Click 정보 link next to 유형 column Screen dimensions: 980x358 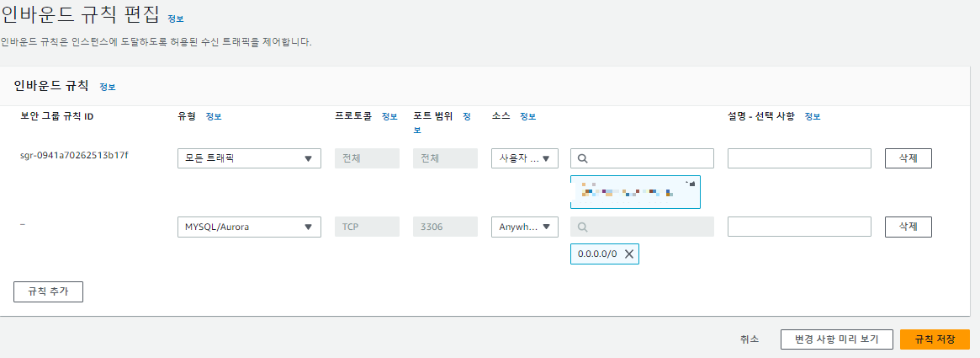(214, 116)
